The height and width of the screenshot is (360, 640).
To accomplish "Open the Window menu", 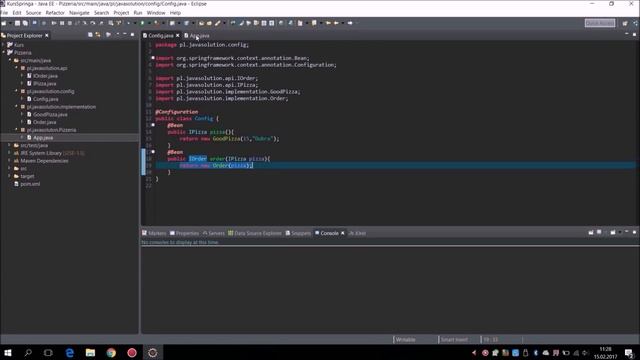I will pos(156,13).
